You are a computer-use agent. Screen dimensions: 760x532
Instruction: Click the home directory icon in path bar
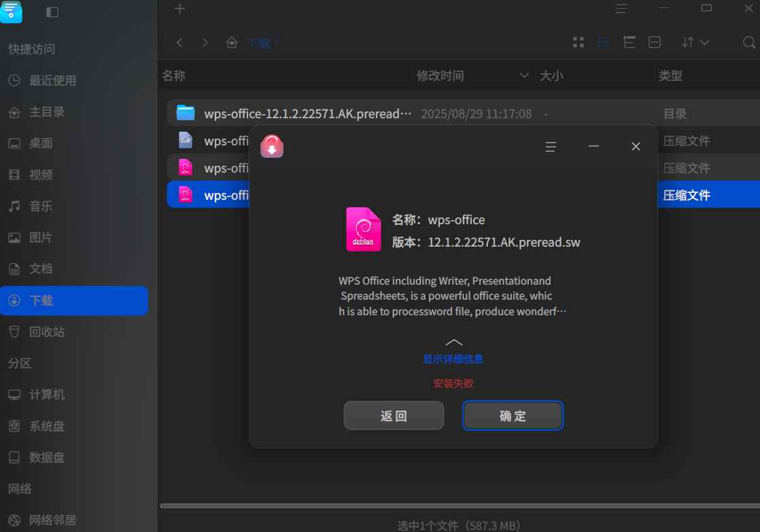coord(232,43)
